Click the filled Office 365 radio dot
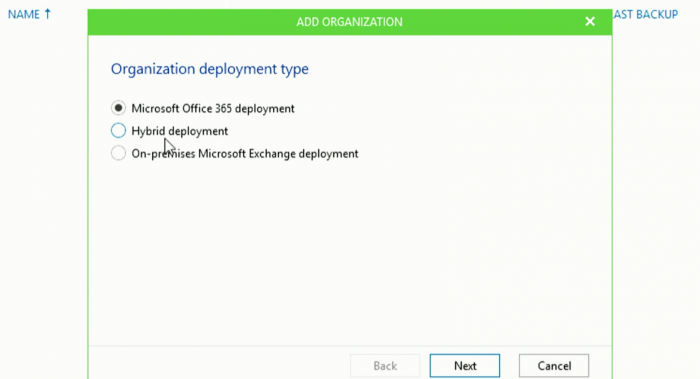The height and width of the screenshot is (379, 700). [118, 108]
